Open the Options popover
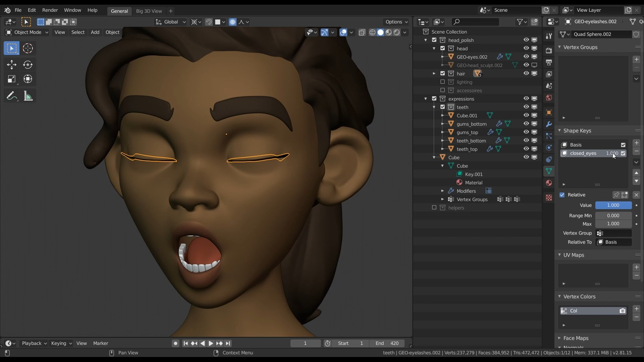Image resolution: width=644 pixels, height=362 pixels. [396, 22]
